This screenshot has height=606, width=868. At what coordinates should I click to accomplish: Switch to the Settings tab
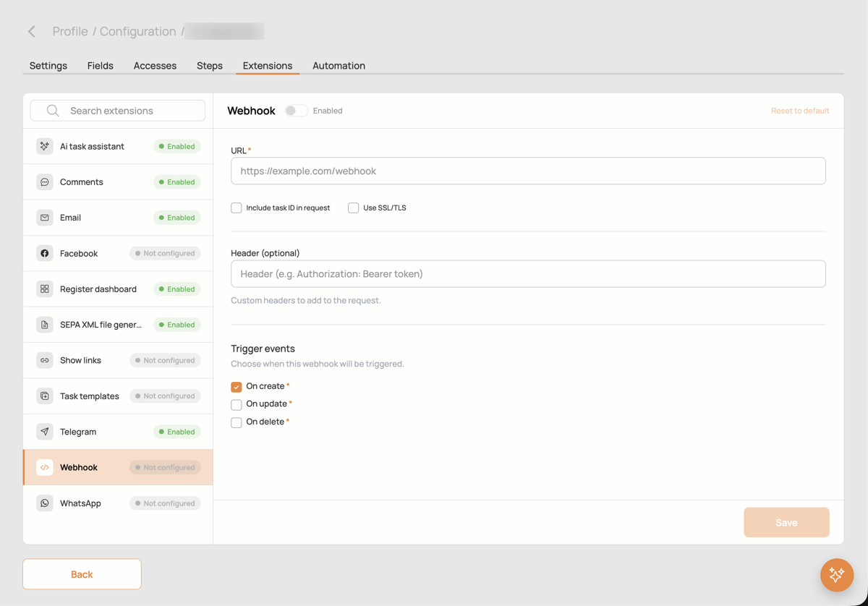point(48,65)
